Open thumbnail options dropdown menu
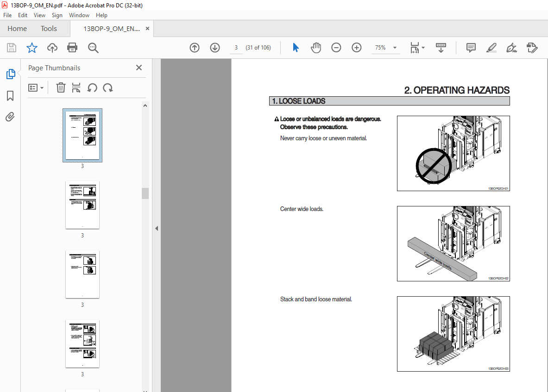The width and height of the screenshot is (548, 392). [36, 87]
